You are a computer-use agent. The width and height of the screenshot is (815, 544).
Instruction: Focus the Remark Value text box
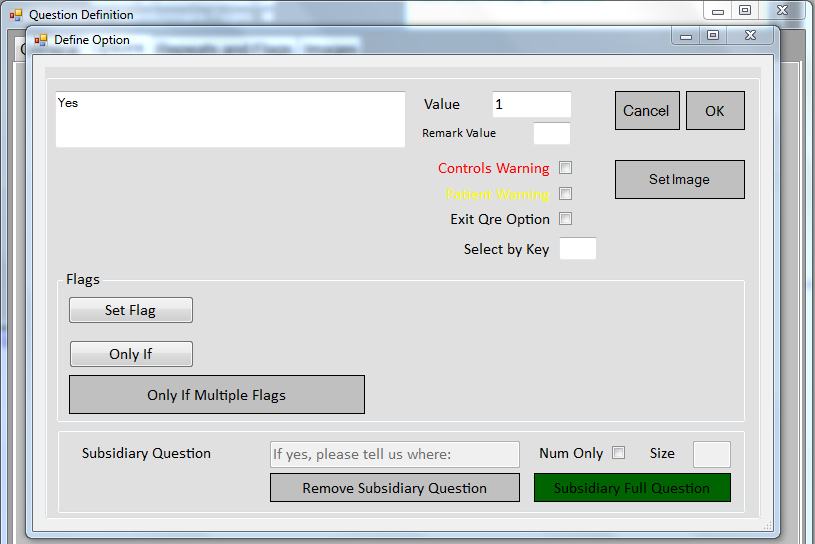tap(551, 133)
